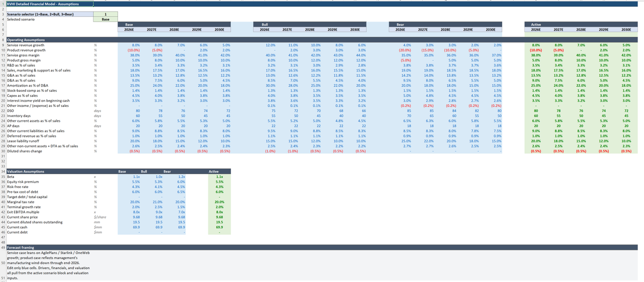Select the row 34 header number
This screenshot has width=644, height=282.
click(3, 171)
